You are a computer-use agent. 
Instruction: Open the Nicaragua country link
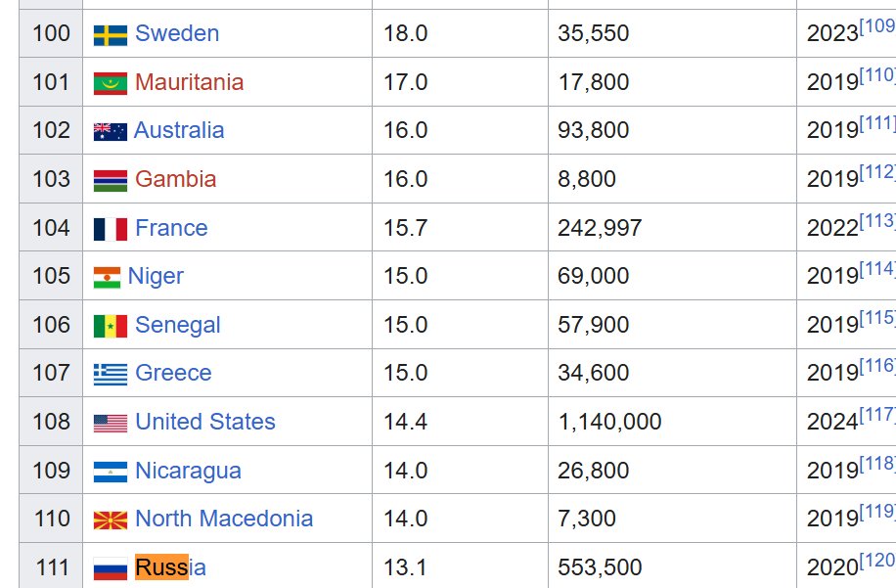(x=188, y=471)
